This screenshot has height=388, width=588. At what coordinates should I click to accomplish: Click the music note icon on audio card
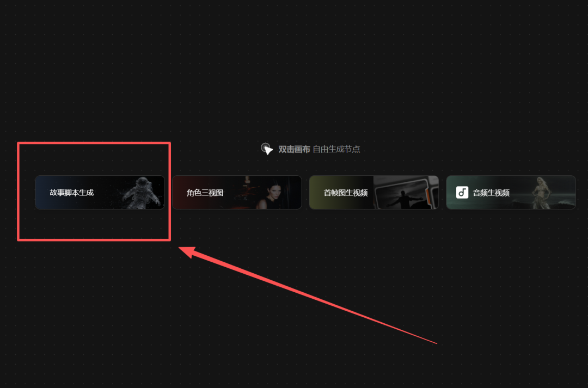(462, 192)
